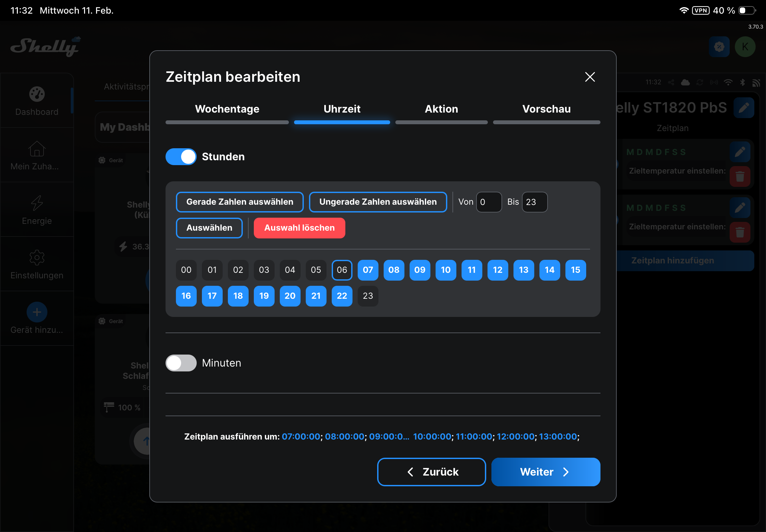Switch to the Aktion tab
The image size is (766, 532).
(441, 109)
